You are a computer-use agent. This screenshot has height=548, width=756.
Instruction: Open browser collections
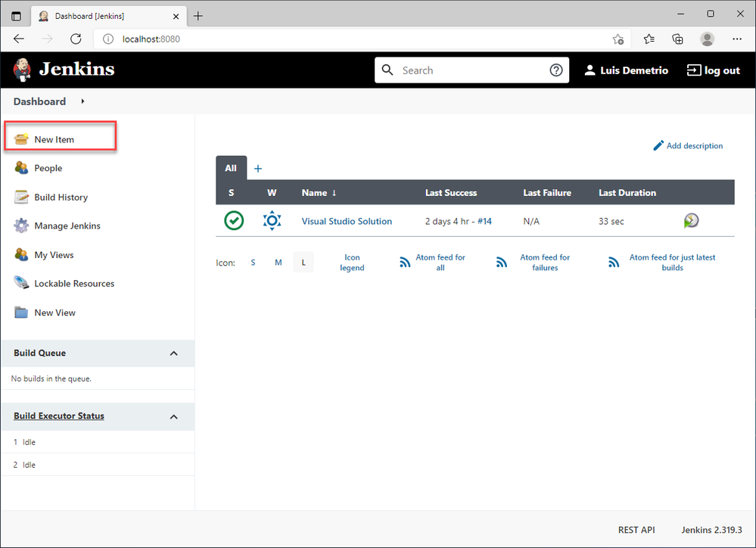click(677, 39)
